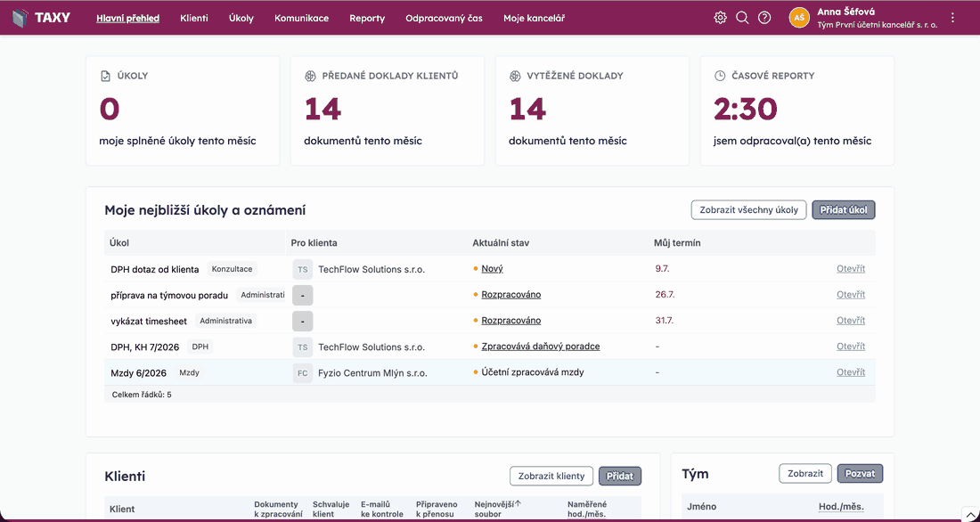Click the Celkem řádků: 5 footer text
This screenshot has width=980, height=522.
142,395
